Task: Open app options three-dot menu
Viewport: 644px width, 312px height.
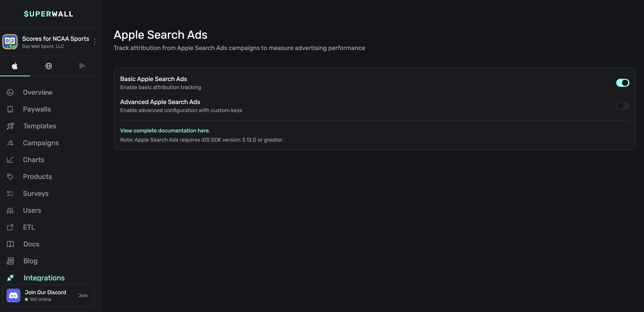Action: click(95, 42)
